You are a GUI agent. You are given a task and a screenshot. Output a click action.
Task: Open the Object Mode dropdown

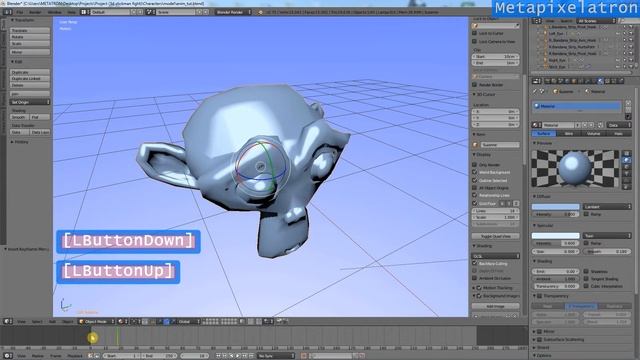[96, 322]
